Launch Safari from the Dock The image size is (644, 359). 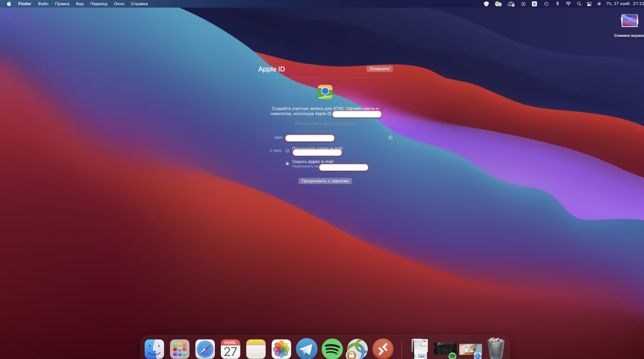coord(205,348)
